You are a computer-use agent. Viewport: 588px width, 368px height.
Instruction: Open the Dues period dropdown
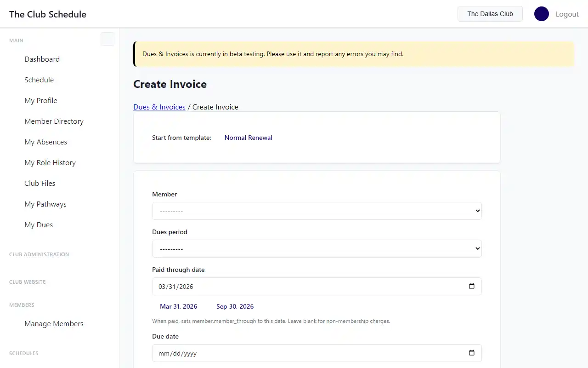(317, 249)
